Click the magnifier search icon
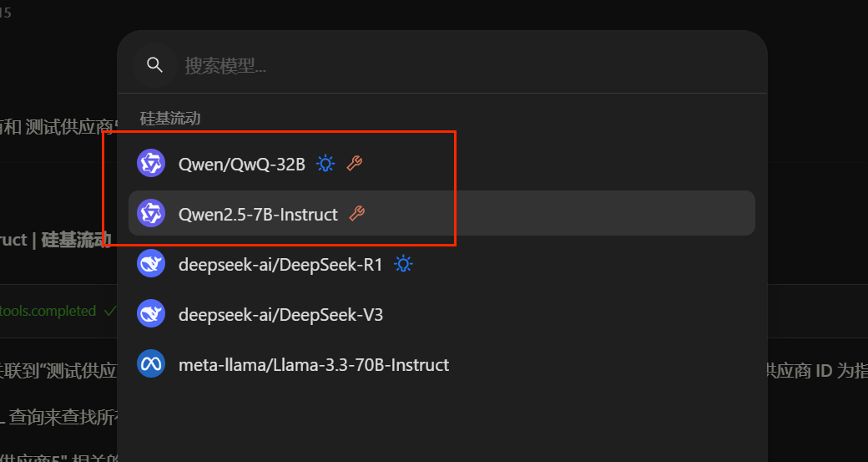The height and width of the screenshot is (462, 868). [x=154, y=65]
